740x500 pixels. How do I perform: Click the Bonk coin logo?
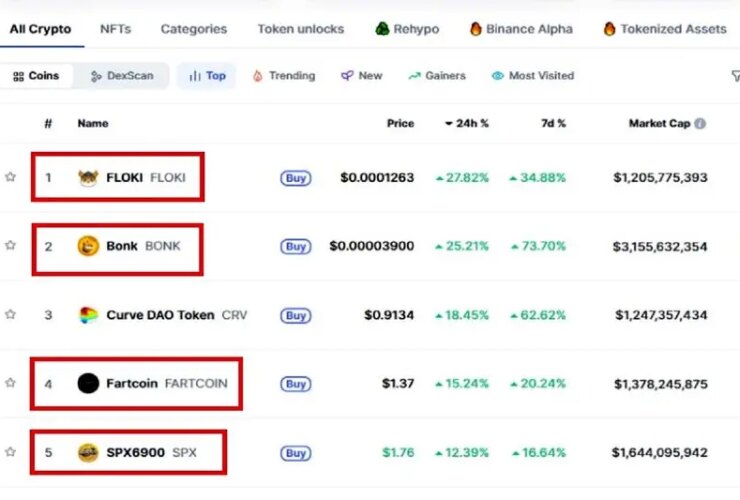pyautogui.click(x=88, y=246)
